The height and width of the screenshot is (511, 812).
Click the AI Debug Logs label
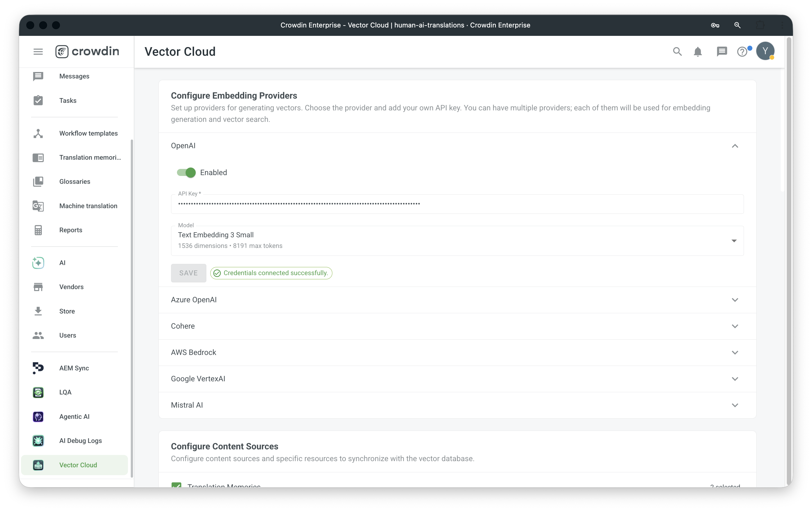pyautogui.click(x=81, y=441)
